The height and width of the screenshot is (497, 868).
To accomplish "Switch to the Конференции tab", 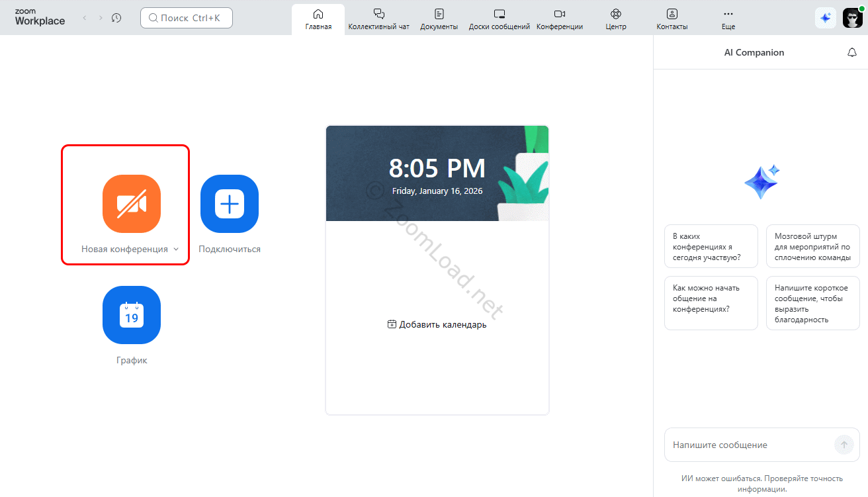I will [x=560, y=19].
